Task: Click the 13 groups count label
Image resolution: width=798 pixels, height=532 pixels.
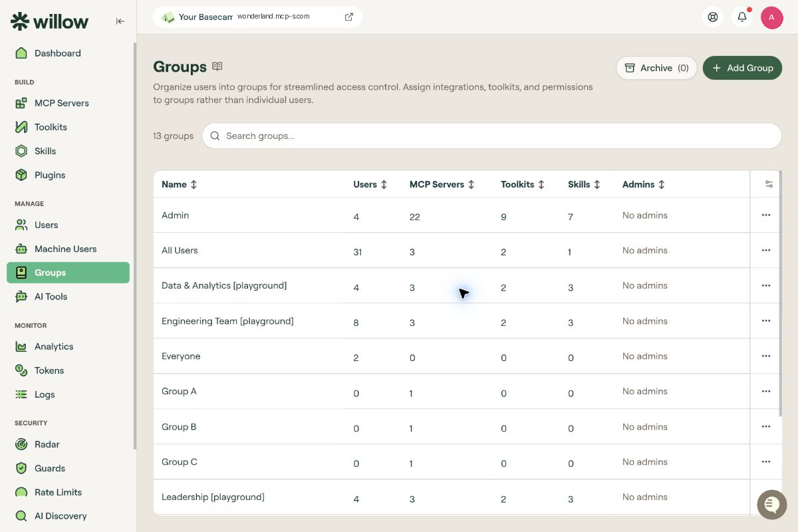Action: 173,136
